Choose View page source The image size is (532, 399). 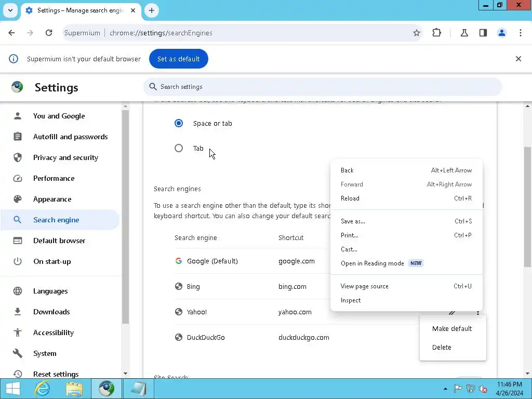[x=406, y=286]
